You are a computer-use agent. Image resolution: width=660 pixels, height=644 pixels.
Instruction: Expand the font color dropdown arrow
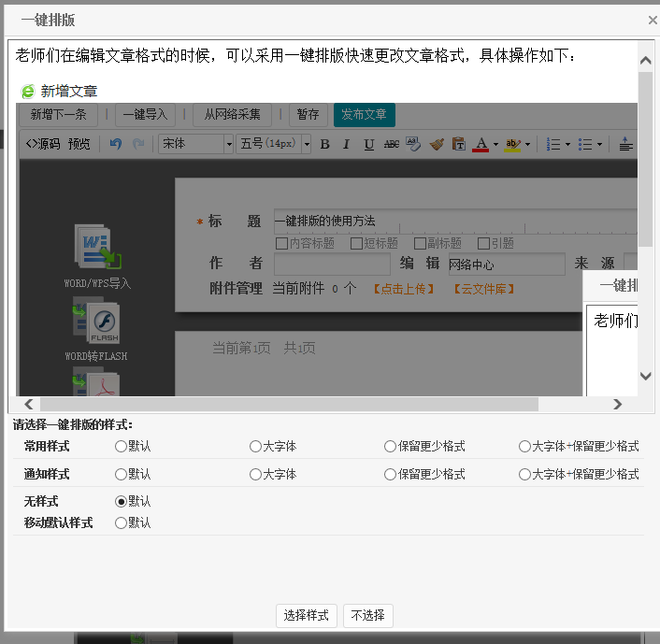495,145
